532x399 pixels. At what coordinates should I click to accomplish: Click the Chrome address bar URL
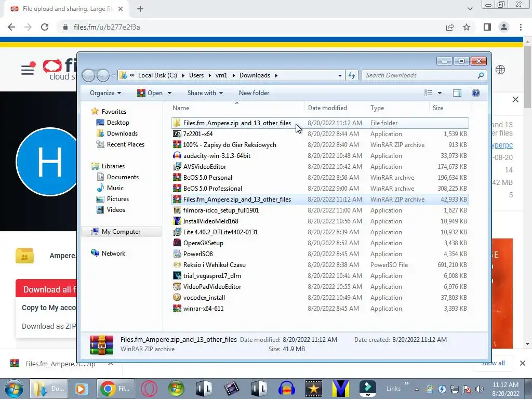(107, 27)
